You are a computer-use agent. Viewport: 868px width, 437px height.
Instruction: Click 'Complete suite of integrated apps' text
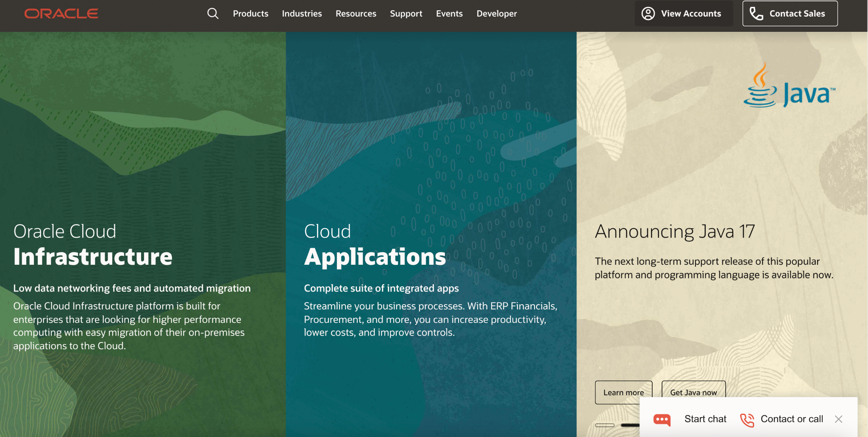(x=381, y=289)
